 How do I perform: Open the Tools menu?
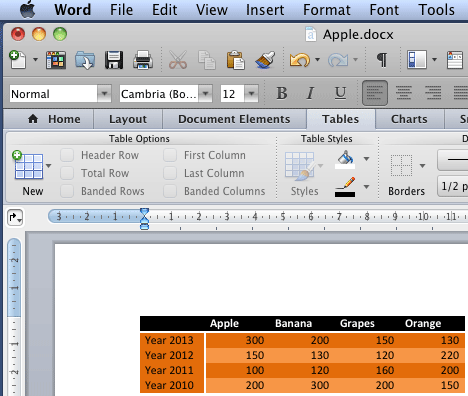[x=436, y=10]
